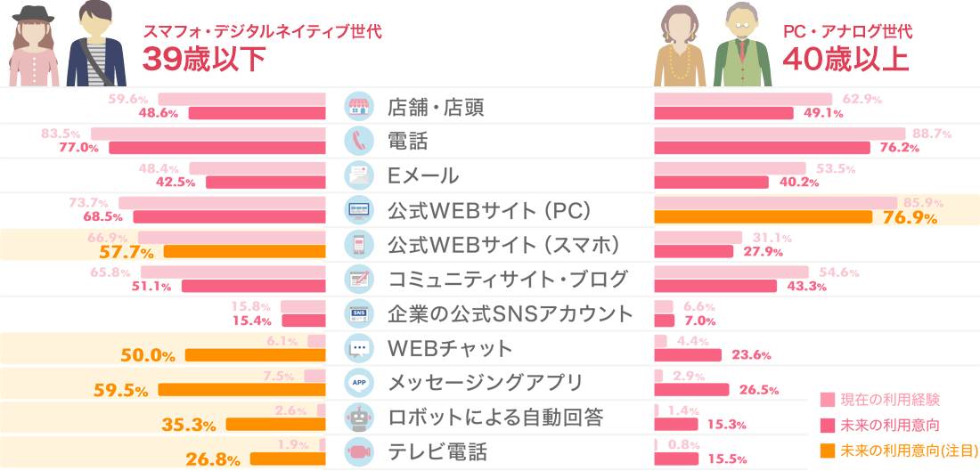Click the コミュニティサイト・ブログ icon
980x471 pixels.
point(359,280)
